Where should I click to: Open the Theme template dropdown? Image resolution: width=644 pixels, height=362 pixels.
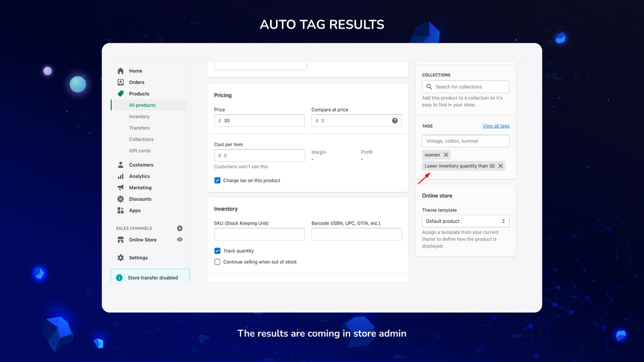pos(465,221)
